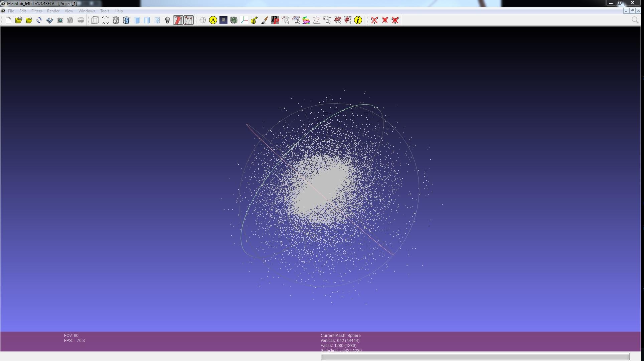Select the Z-painting brush tool
644x361 pixels.
click(265, 20)
